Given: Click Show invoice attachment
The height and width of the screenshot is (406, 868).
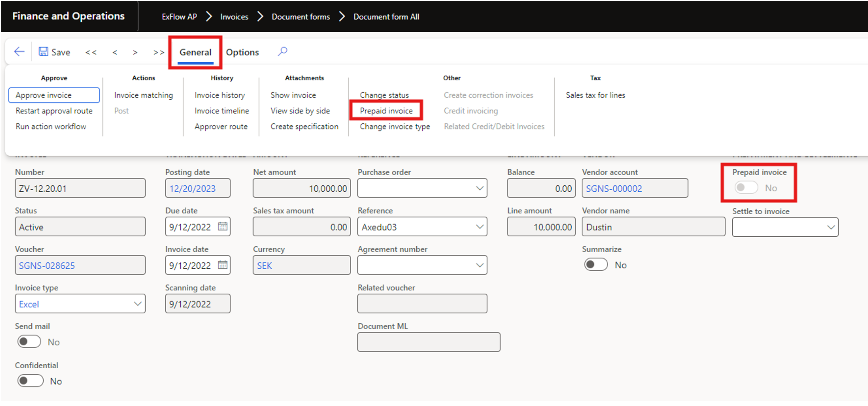Looking at the screenshot, I should 293,95.
